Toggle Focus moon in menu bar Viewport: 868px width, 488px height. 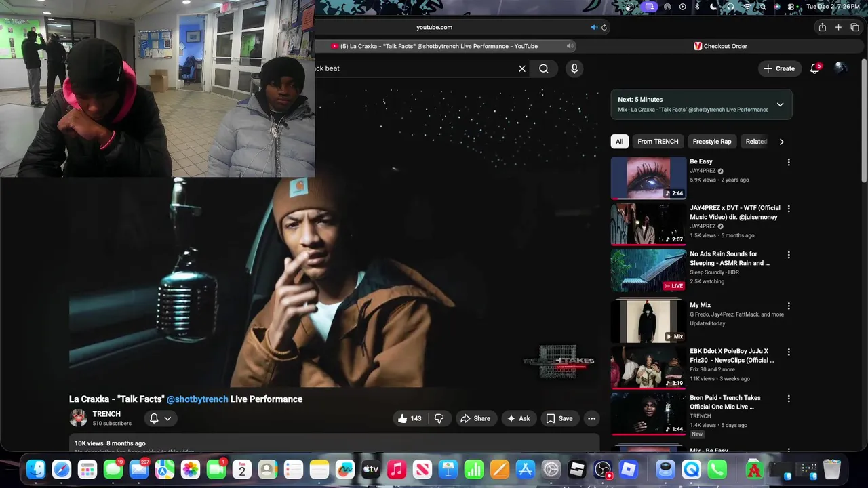pos(713,7)
